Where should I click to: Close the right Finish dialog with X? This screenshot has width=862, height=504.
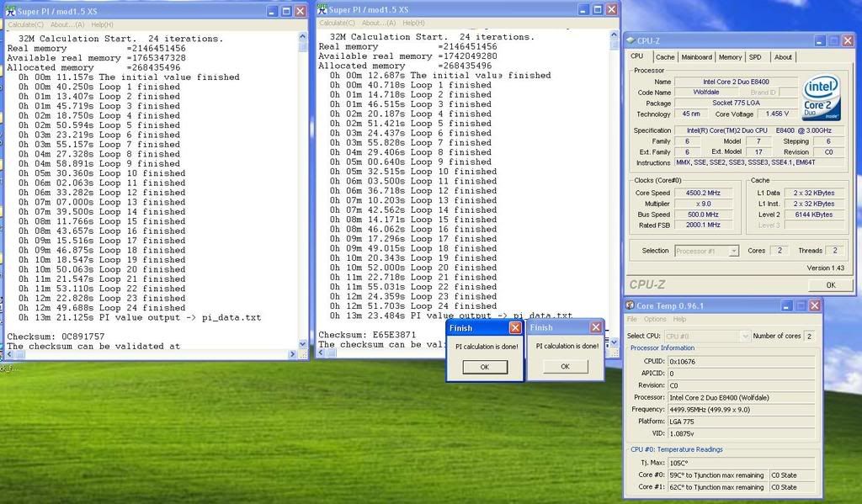(x=596, y=327)
